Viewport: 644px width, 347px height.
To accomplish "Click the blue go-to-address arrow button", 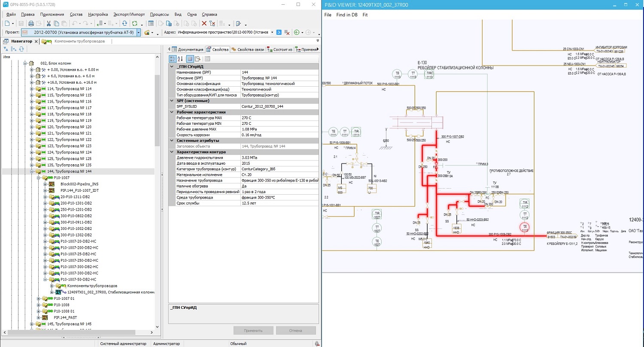I will point(279,33).
